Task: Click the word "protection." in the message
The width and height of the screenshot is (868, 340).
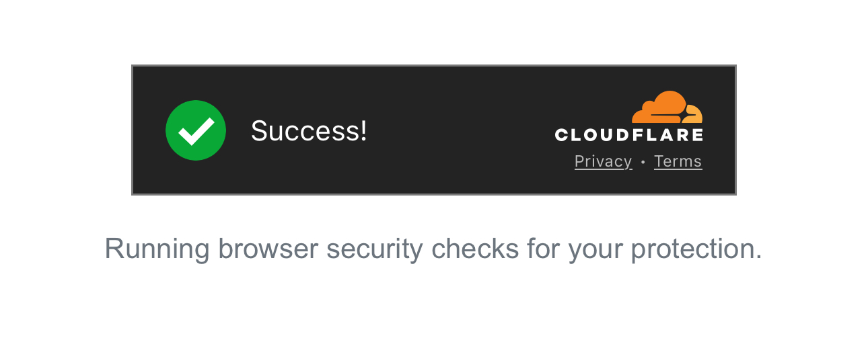Action: point(696,249)
